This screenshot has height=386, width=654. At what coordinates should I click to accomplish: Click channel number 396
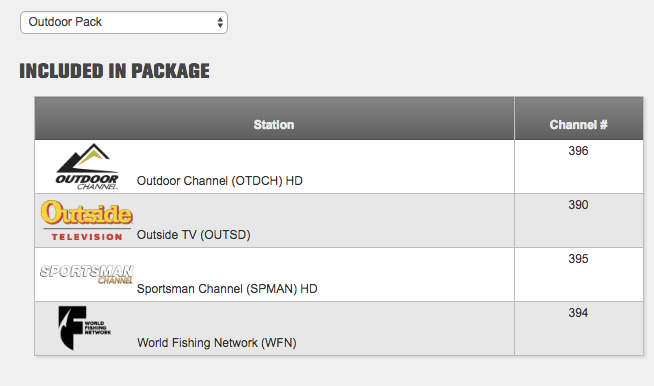[x=578, y=151]
